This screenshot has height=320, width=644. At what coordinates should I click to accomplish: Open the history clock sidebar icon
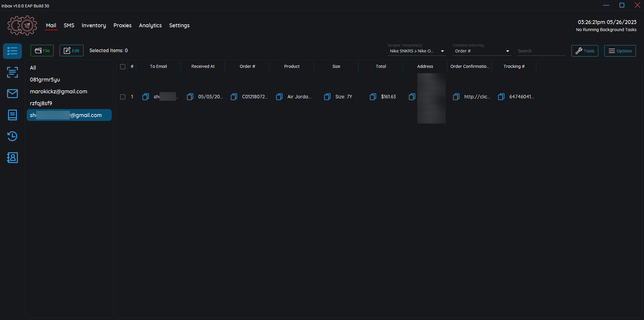coord(12,136)
